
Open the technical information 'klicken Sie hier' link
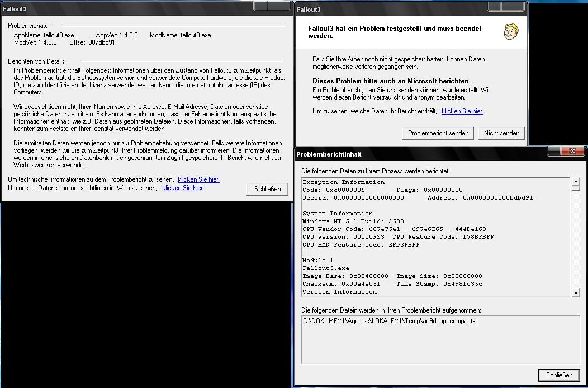(198, 179)
